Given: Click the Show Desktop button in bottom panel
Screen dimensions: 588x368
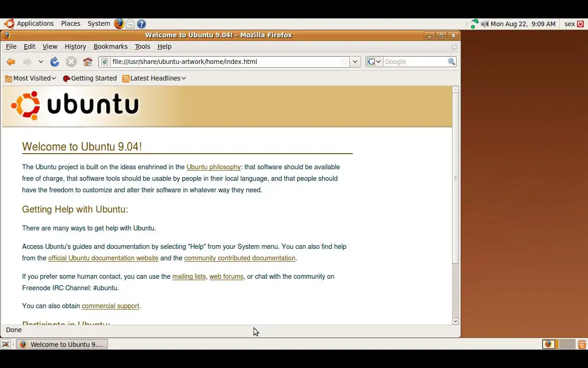Looking at the screenshot, I should pyautogui.click(x=6, y=344).
